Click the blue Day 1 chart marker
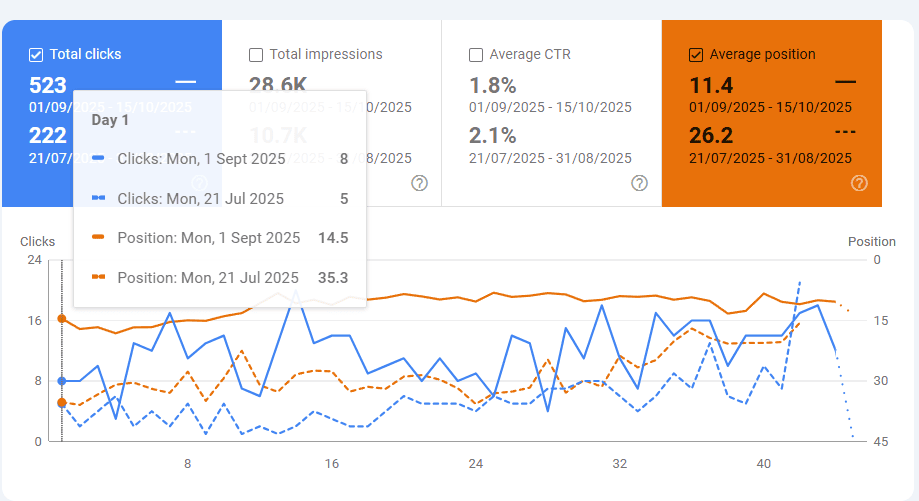The width and height of the screenshot is (919, 501). point(62,381)
